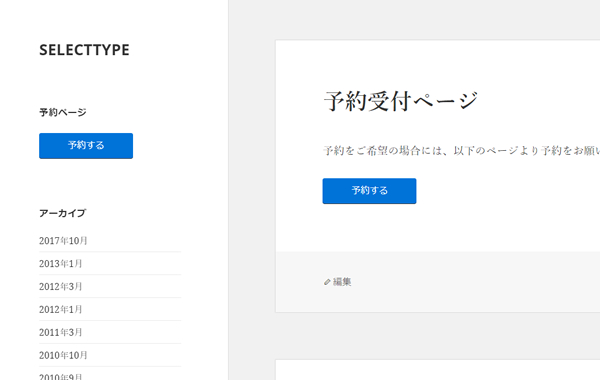Open the 2013年1月 archive
The height and width of the screenshot is (380, 600).
tap(60, 264)
